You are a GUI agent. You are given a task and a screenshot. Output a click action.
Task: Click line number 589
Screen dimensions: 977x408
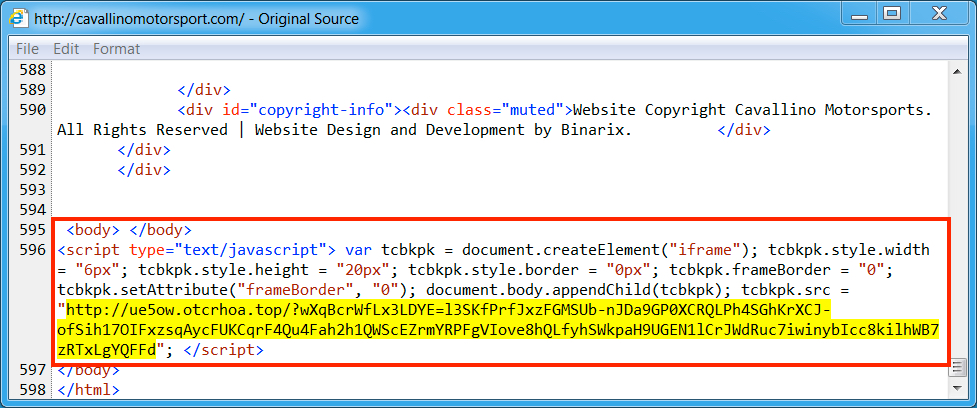pyautogui.click(x=33, y=90)
